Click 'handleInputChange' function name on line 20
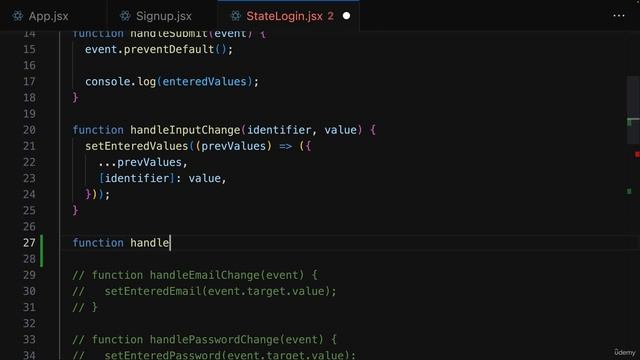 [185, 130]
